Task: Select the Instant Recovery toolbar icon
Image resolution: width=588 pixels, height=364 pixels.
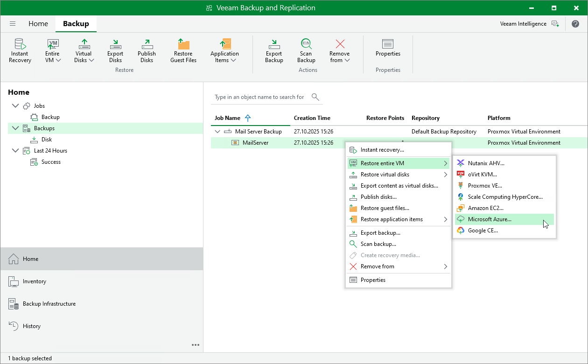Action: point(20,50)
